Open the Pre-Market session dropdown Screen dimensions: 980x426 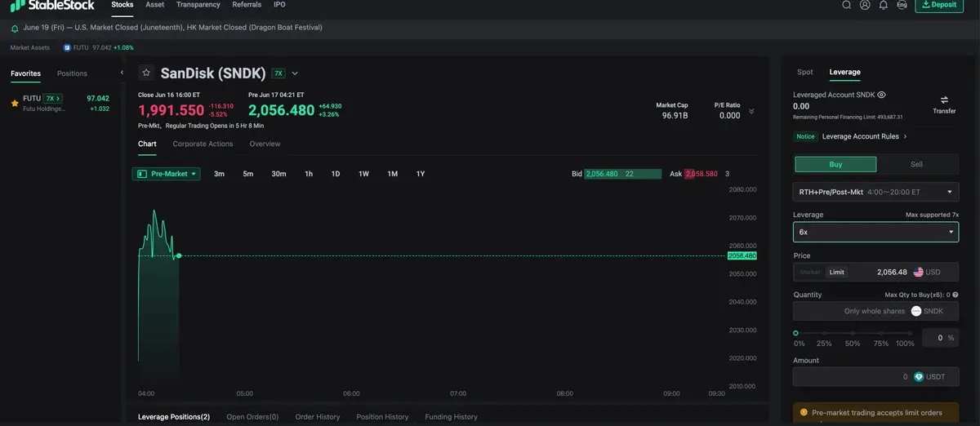(x=167, y=174)
